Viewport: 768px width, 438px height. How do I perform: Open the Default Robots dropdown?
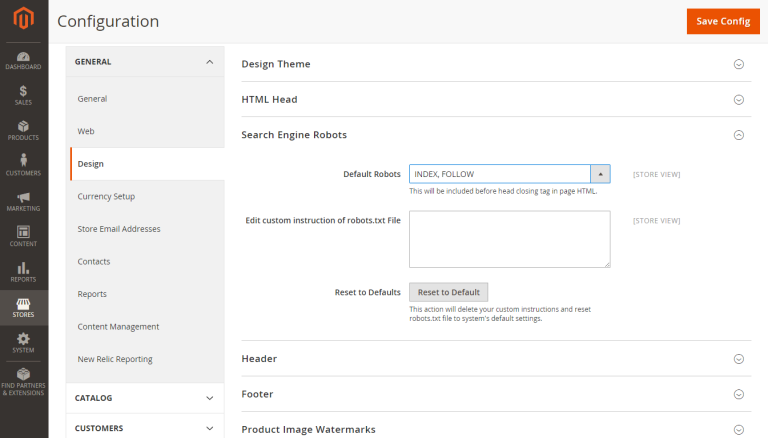point(509,174)
